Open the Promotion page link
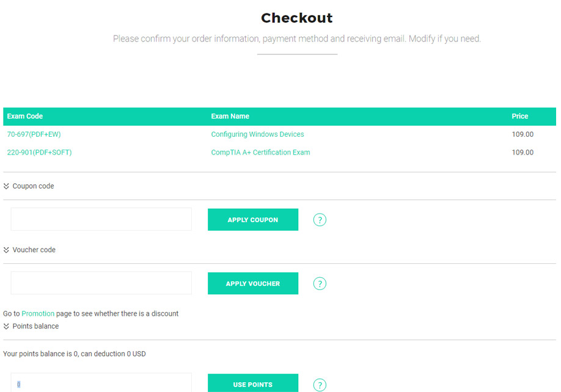Screen dimensions: 561x392 point(38,313)
